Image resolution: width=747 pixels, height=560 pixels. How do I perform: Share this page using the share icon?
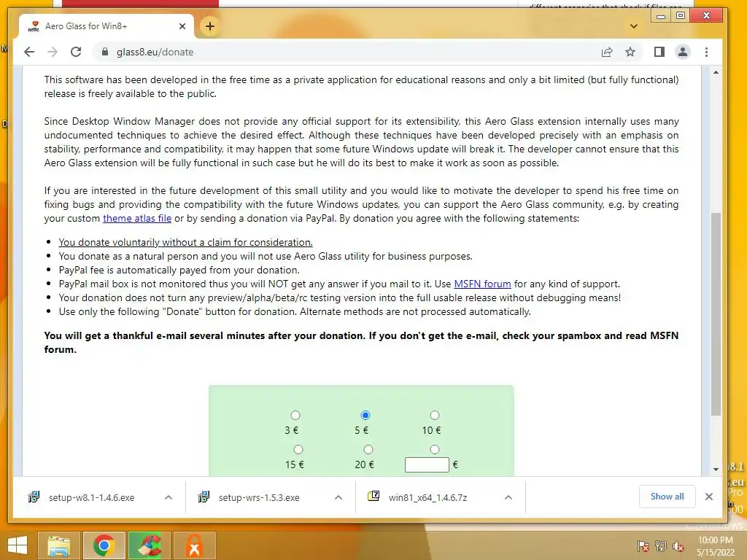606,52
